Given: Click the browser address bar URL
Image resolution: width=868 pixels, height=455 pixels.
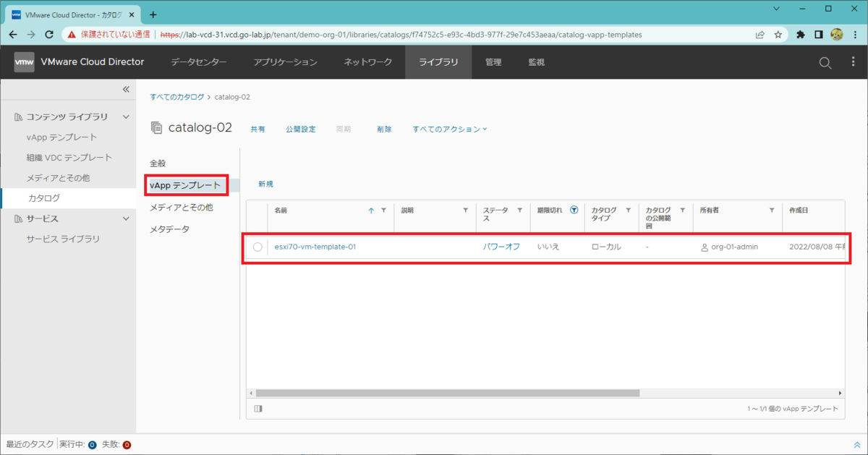Looking at the screenshot, I should coord(400,34).
